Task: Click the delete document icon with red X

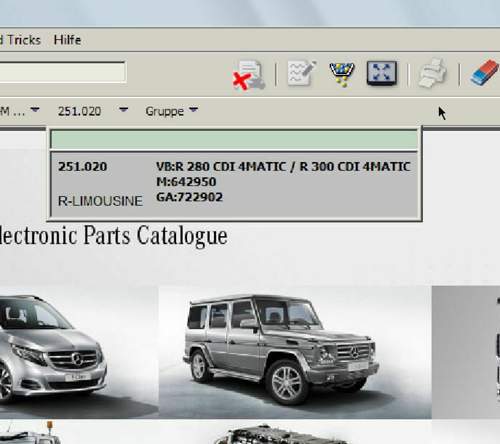Action: (249, 75)
